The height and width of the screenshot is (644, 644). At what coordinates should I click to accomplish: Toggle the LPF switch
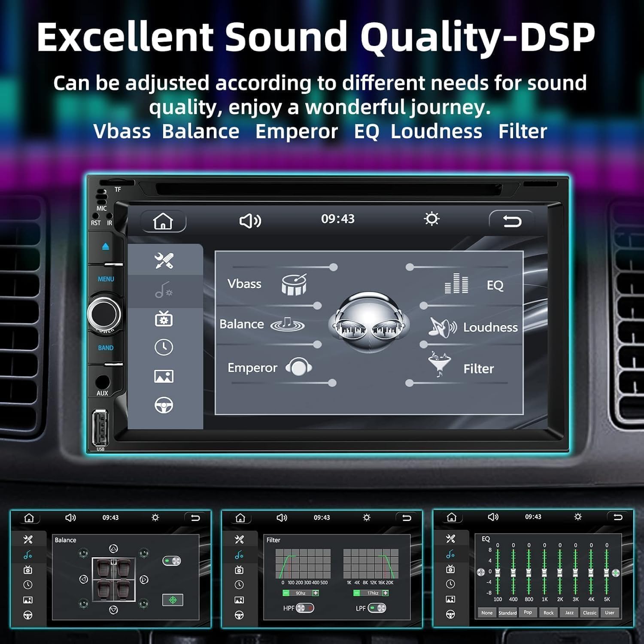tap(377, 608)
